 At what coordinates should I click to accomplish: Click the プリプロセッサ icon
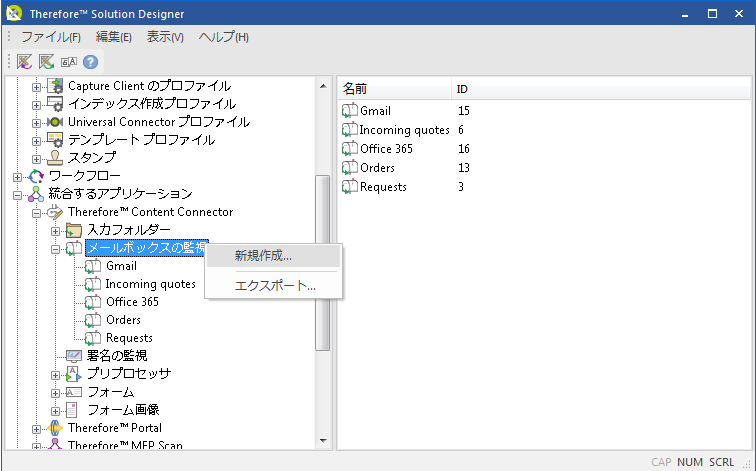coord(74,374)
